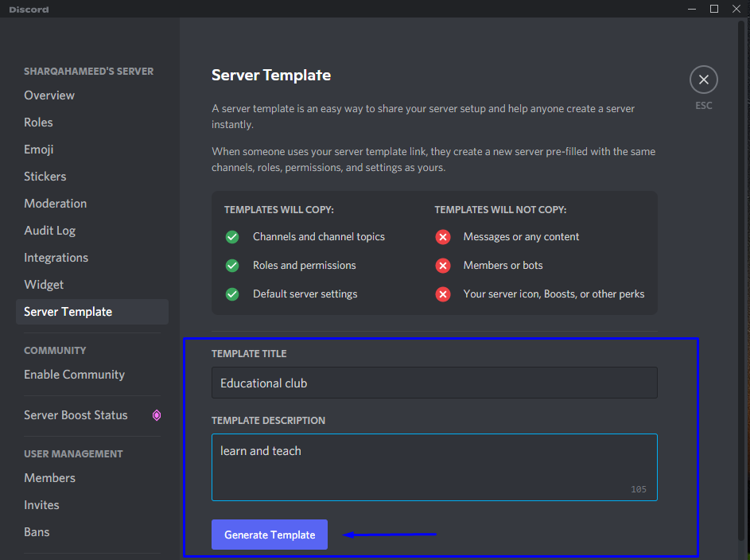Open the Bans list

click(37, 531)
